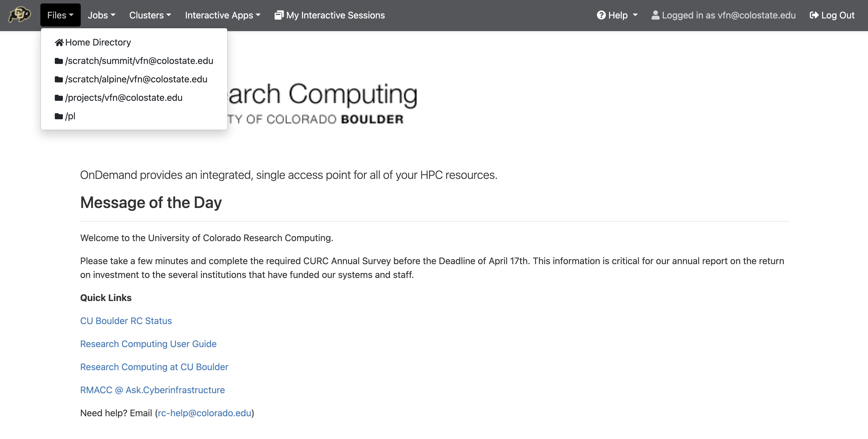Select /scratch/alpine/vfn@colostate.edu entry
Image resolution: width=868 pixels, height=439 pixels.
tap(134, 80)
